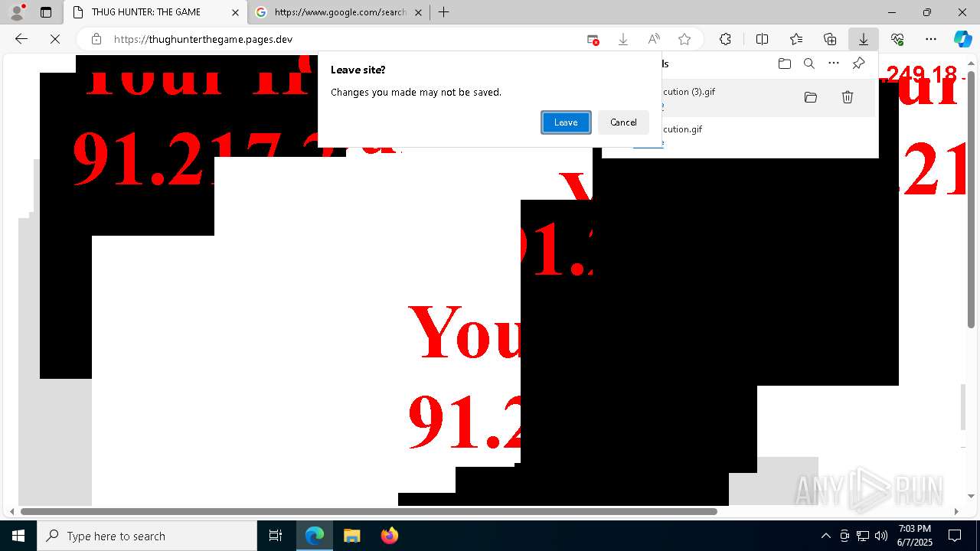Image resolution: width=980 pixels, height=551 pixels.
Task: Stop loading the page
Action: coord(55,39)
